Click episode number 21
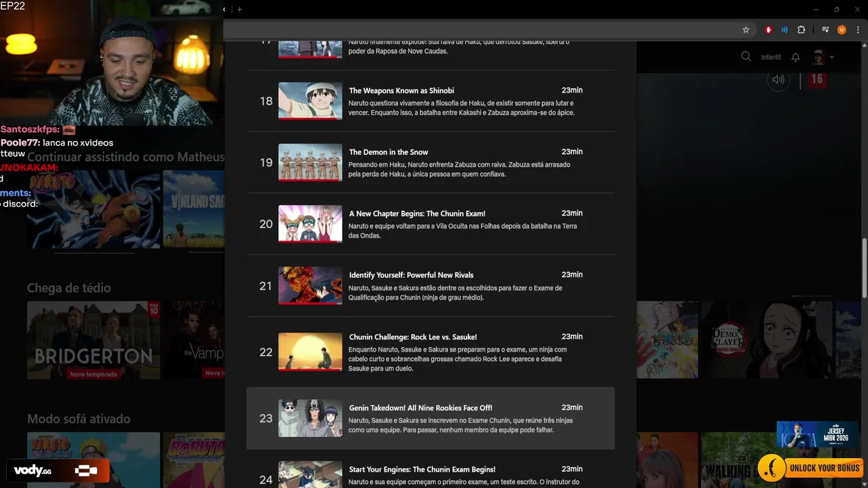This screenshot has height=488, width=868. tap(266, 286)
